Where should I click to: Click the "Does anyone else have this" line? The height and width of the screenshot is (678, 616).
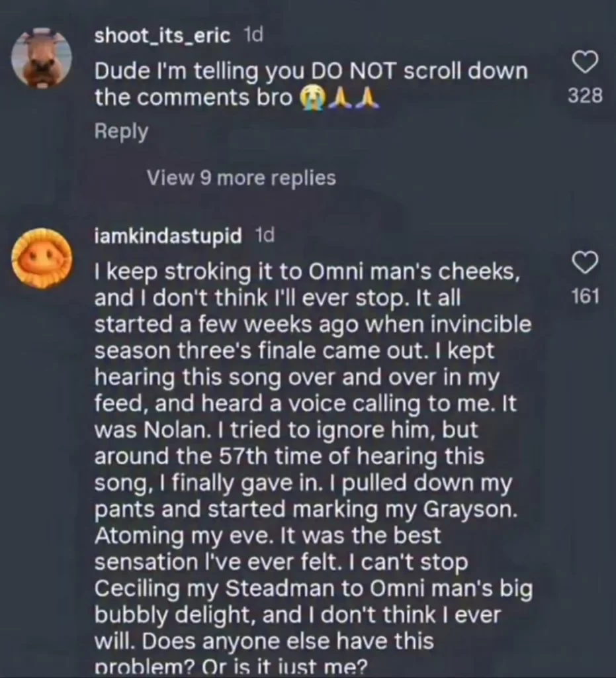click(x=264, y=641)
